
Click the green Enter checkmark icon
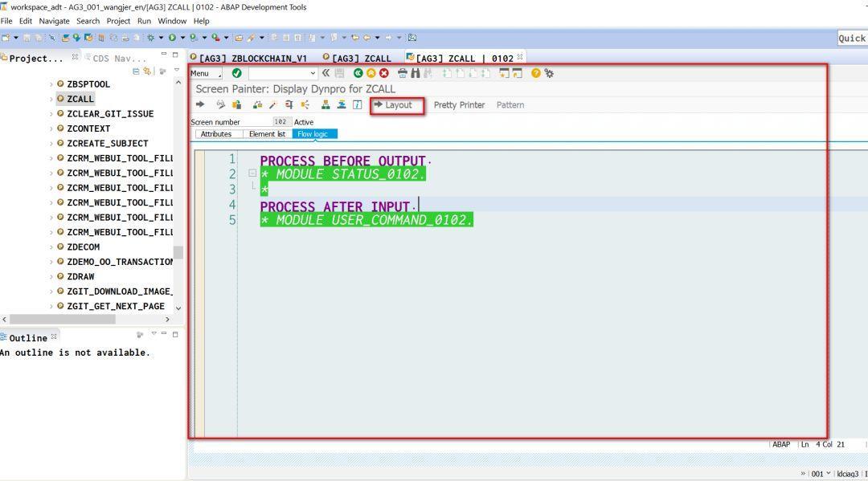pos(237,73)
